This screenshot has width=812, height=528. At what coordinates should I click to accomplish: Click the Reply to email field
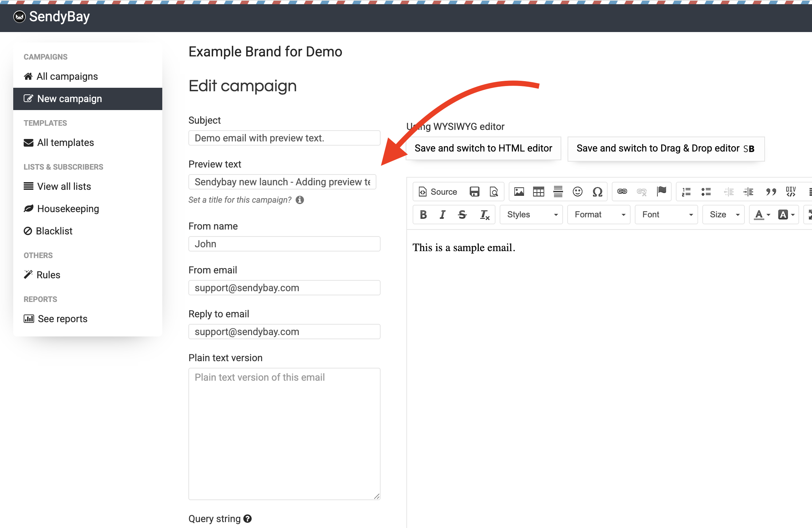click(x=284, y=332)
